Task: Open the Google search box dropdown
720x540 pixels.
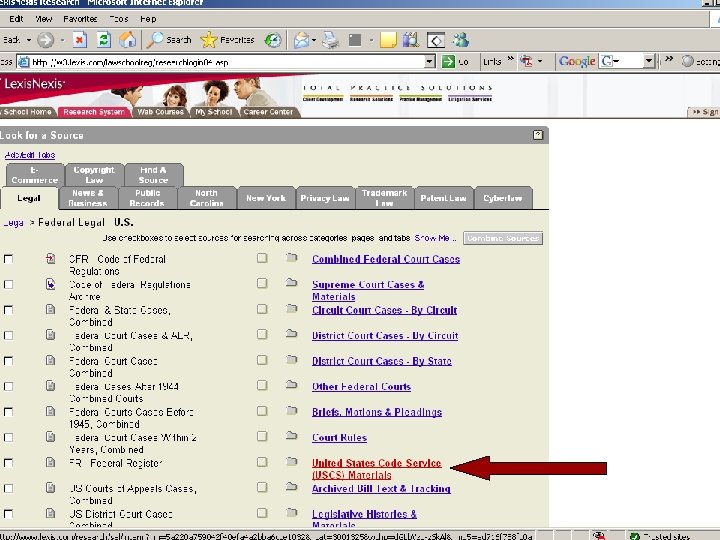Action: click(648, 61)
